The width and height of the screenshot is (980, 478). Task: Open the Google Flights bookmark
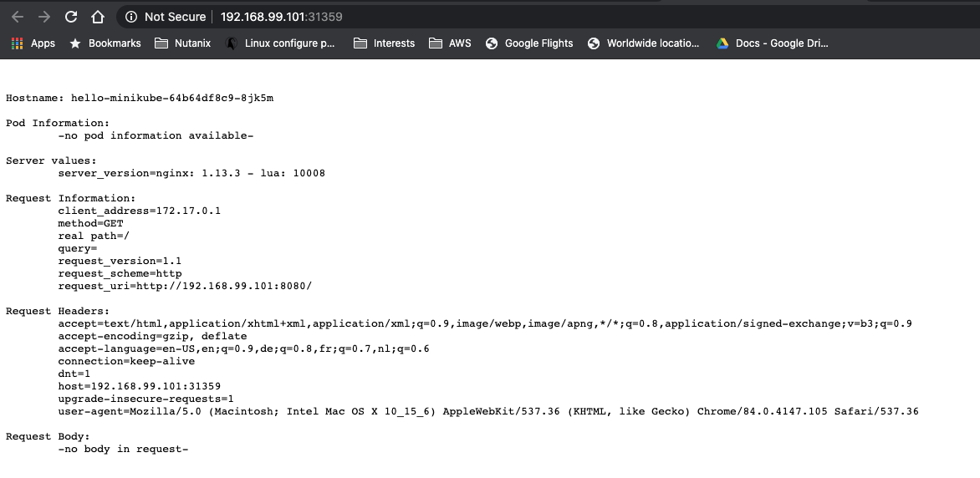(529, 43)
